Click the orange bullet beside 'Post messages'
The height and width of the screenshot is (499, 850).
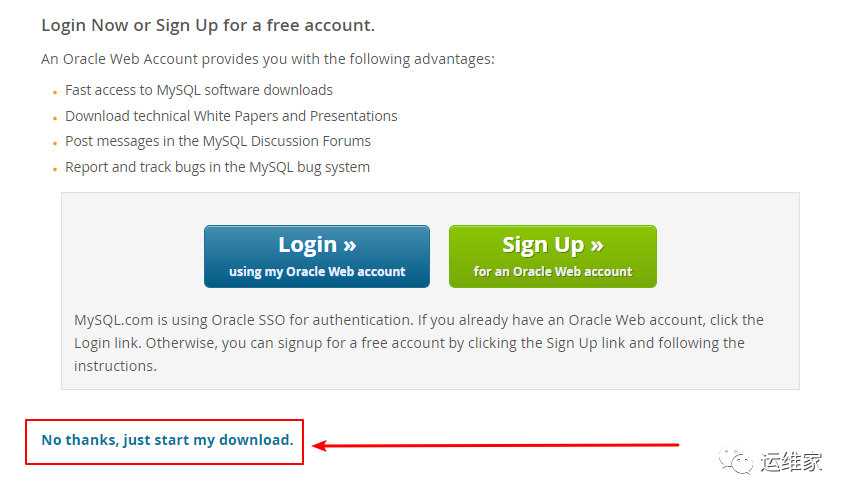(x=54, y=144)
